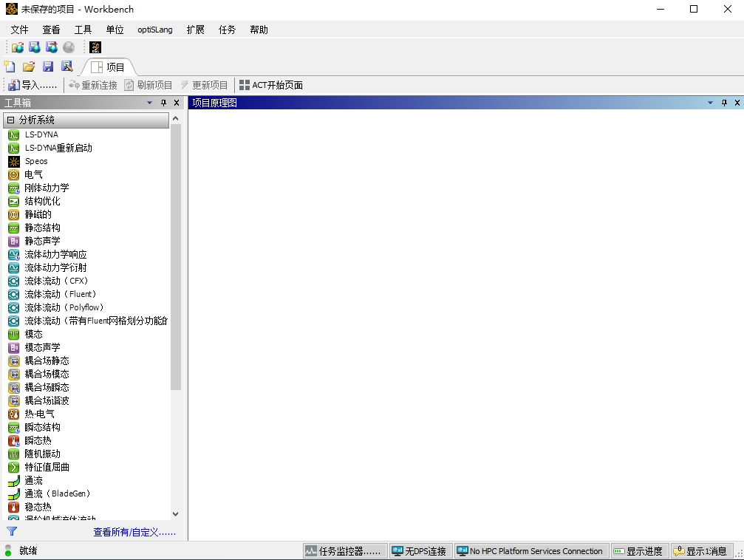The height and width of the screenshot is (560, 744).
Task: Open the 工具箱 panel dropdown arrow
Action: click(x=150, y=103)
